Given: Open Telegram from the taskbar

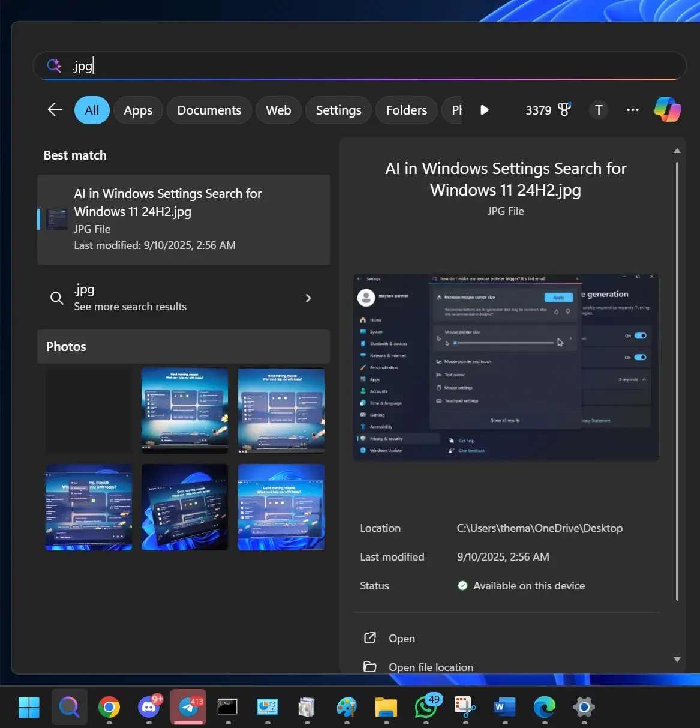Looking at the screenshot, I should [188, 707].
